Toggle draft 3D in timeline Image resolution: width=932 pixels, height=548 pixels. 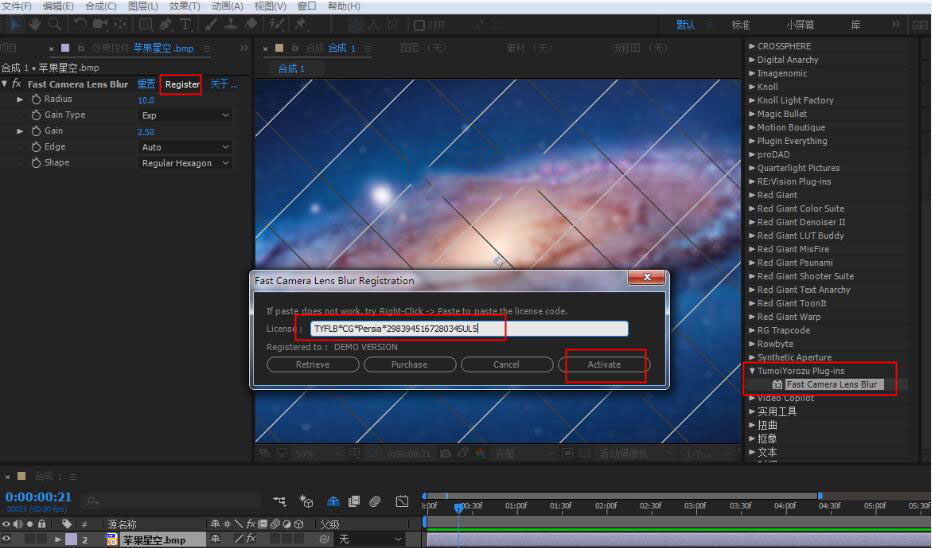pos(306,502)
